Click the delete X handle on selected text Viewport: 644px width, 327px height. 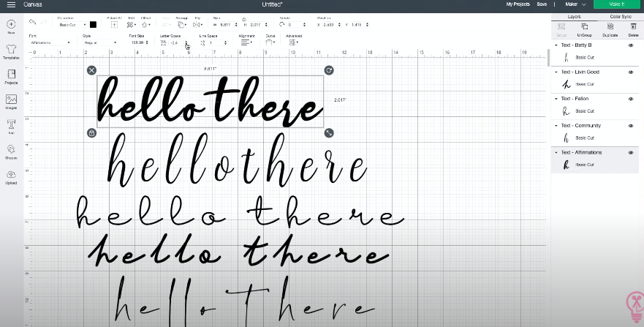[x=91, y=70]
